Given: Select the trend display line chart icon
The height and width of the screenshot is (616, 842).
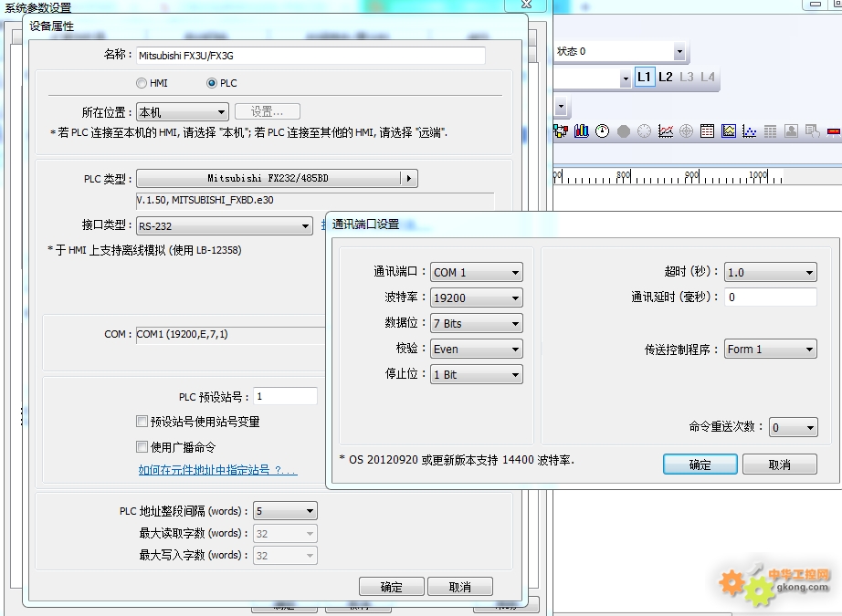Looking at the screenshot, I should pyautogui.click(x=666, y=131).
